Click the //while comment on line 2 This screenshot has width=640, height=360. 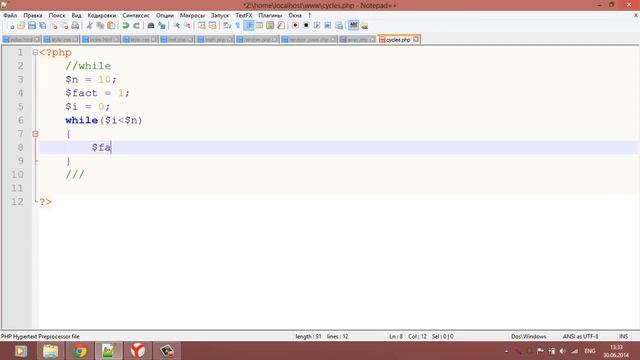(88, 66)
